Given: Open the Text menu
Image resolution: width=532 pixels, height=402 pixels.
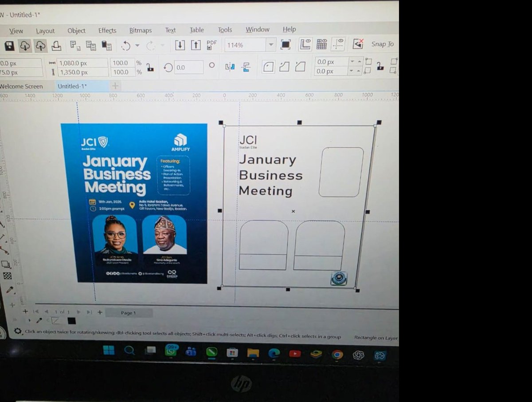Looking at the screenshot, I should click(x=170, y=30).
